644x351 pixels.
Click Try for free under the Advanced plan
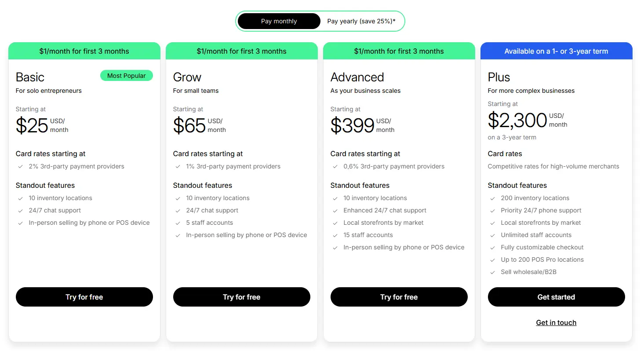click(x=399, y=297)
